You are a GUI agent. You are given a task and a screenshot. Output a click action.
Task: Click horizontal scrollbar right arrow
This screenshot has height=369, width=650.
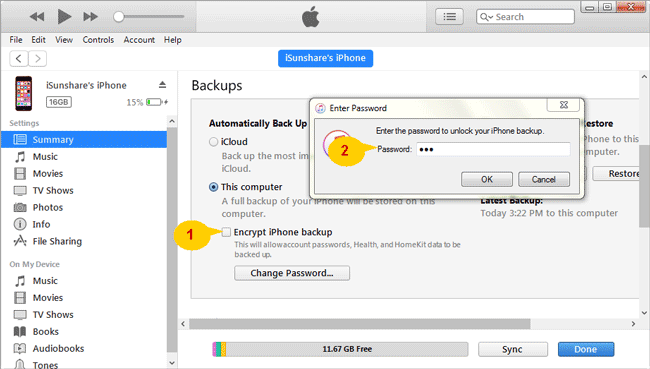coord(633,323)
